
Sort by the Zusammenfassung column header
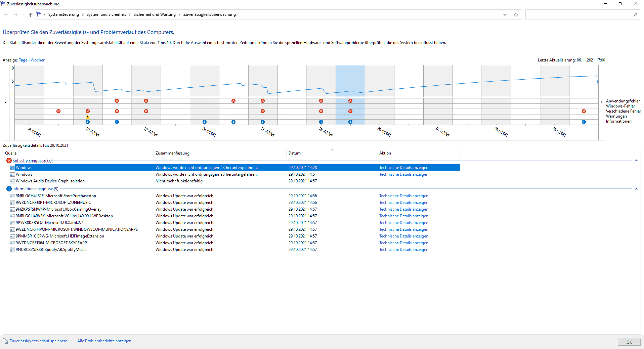[x=220, y=153]
